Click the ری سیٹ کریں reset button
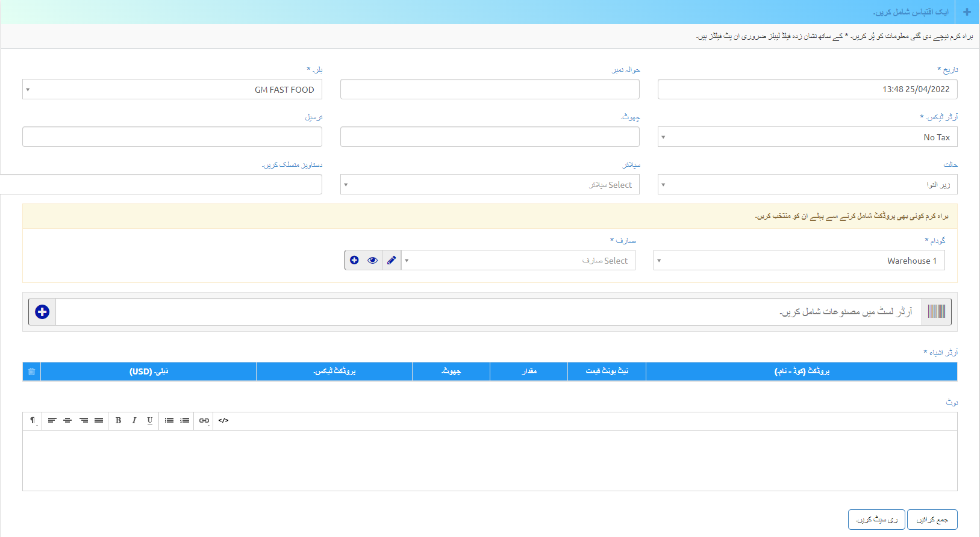Image resolution: width=980 pixels, height=537 pixels. coord(876,520)
